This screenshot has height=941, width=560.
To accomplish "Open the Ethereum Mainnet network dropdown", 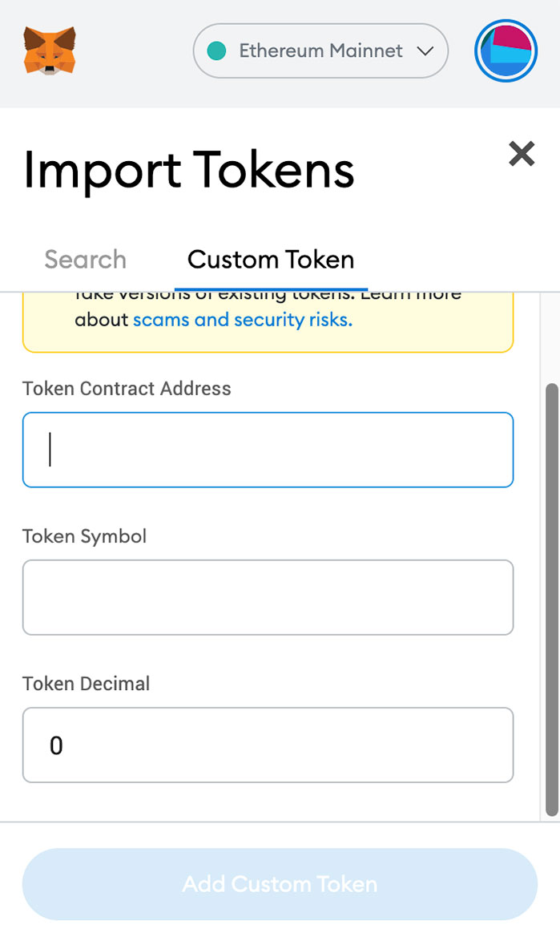I will point(320,51).
